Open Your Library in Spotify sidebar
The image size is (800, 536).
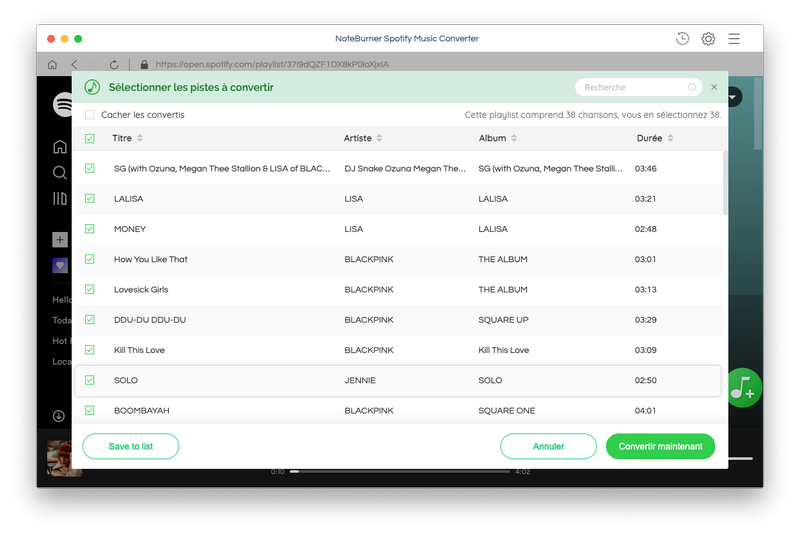(60, 198)
